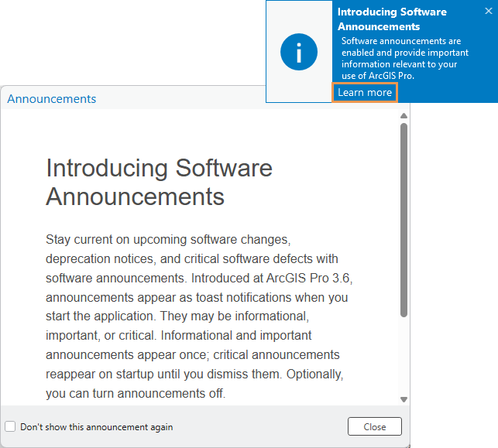Viewport: 498px width, 448px height.
Task: Click the scrollbar track below the thumb
Action: [404, 356]
